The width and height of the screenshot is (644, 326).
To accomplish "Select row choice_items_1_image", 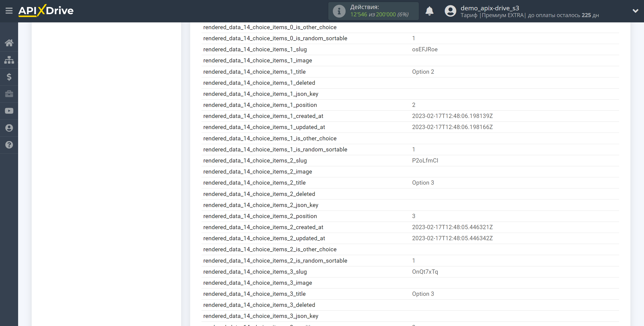I will click(x=410, y=60).
